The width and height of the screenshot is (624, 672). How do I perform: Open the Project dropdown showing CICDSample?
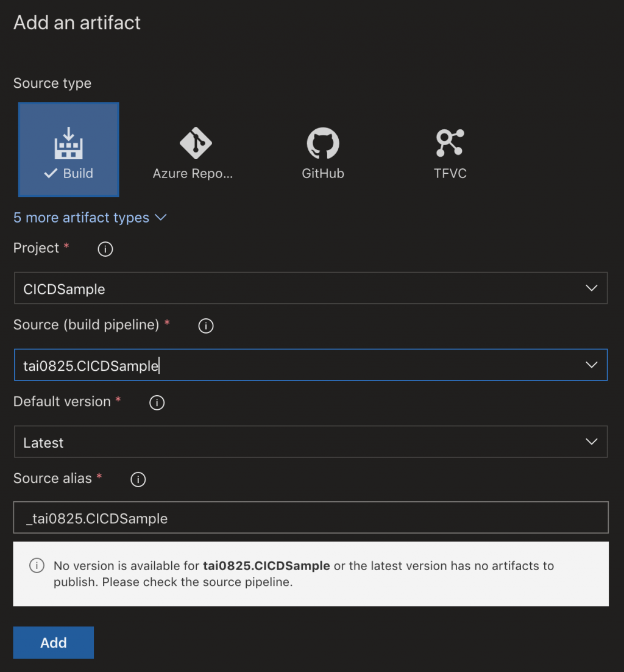311,288
